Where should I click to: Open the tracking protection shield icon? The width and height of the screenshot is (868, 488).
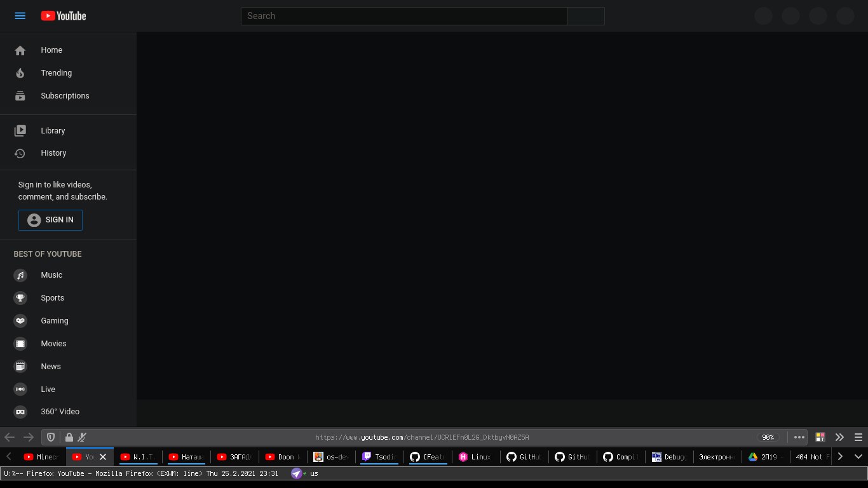tap(51, 437)
